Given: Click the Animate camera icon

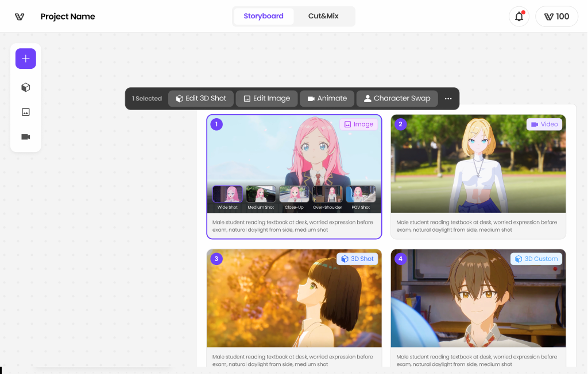Looking at the screenshot, I should [x=310, y=98].
